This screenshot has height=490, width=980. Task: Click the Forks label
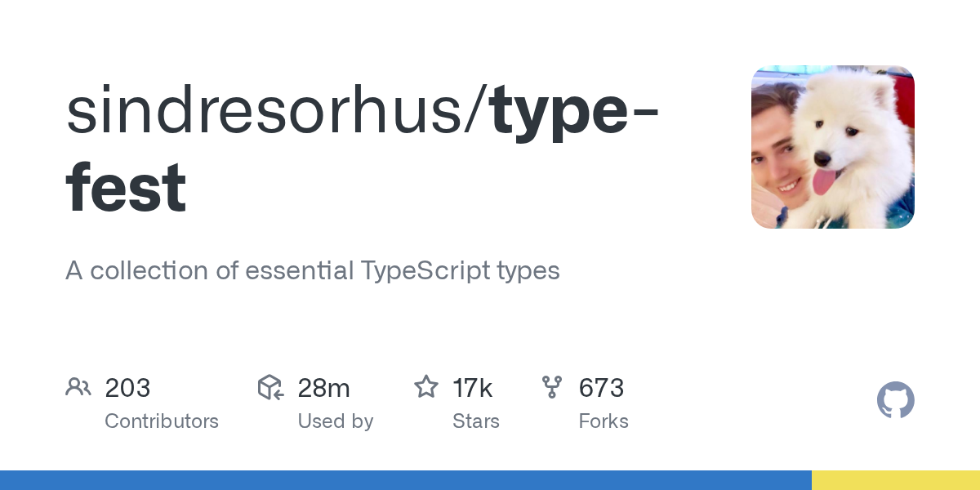coord(604,421)
